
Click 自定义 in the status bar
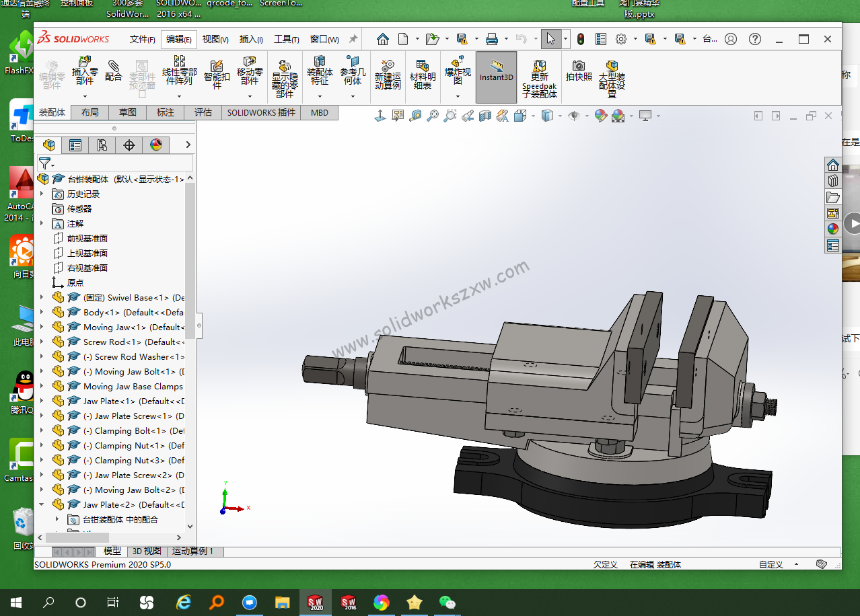coord(770,564)
